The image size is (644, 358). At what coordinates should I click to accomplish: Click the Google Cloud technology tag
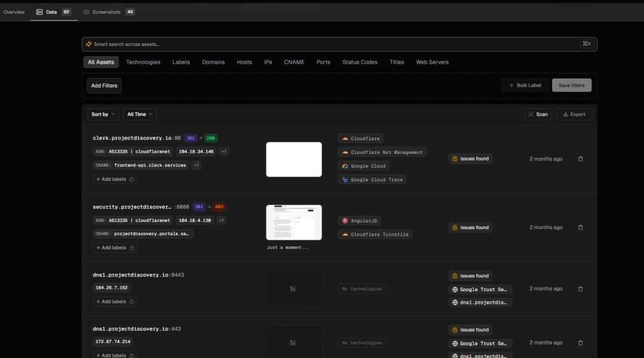(x=364, y=166)
